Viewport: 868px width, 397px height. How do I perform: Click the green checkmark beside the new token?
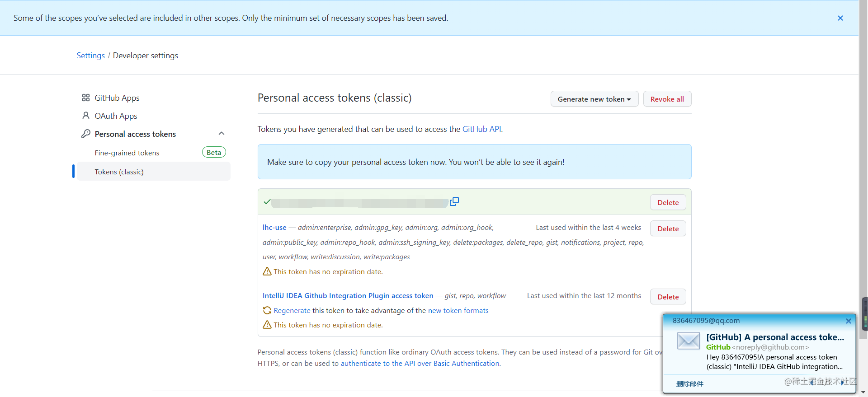[267, 202]
